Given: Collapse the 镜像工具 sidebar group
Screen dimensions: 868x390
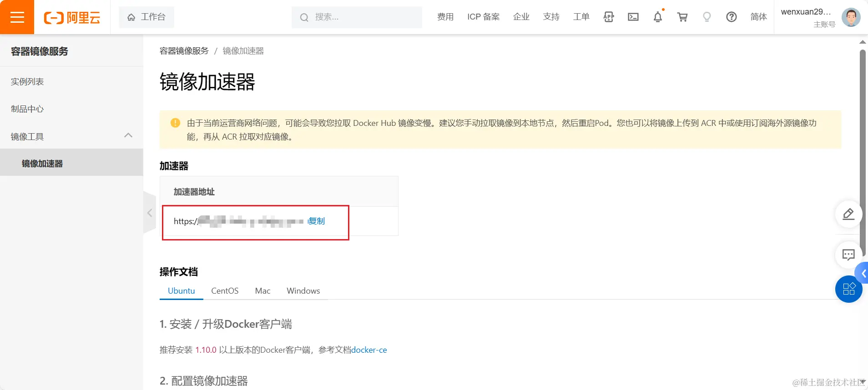Looking at the screenshot, I should click(71, 136).
